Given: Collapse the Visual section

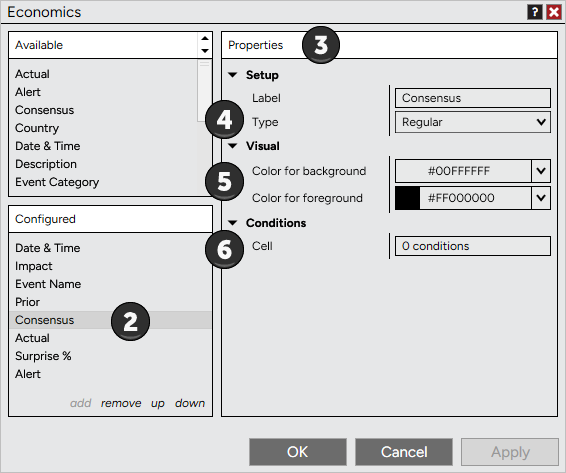Looking at the screenshot, I should (x=233, y=146).
